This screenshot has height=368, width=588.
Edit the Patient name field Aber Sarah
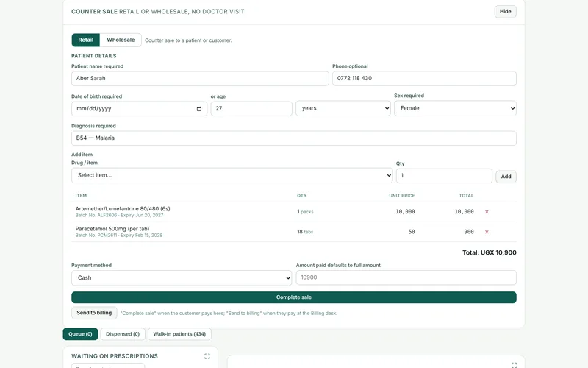point(200,79)
